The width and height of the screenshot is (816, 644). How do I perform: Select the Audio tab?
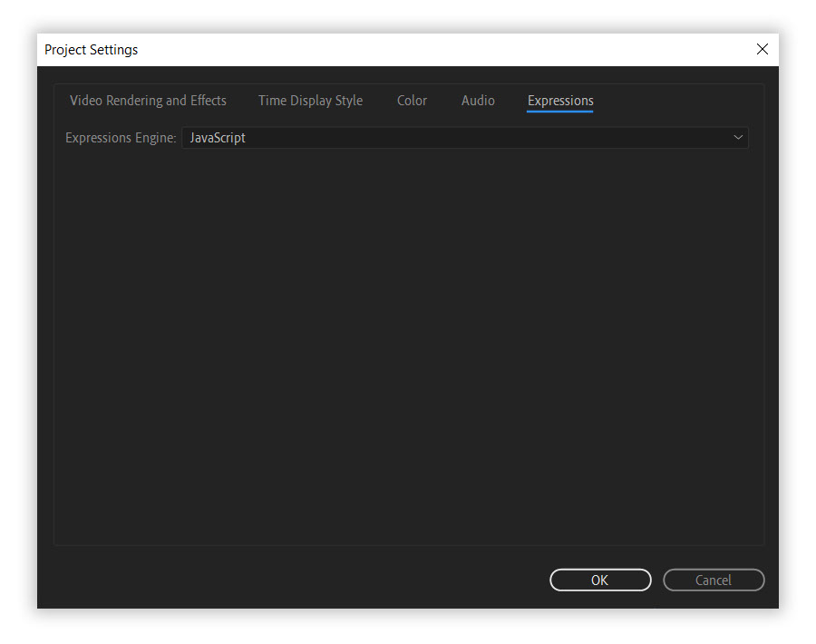click(478, 101)
